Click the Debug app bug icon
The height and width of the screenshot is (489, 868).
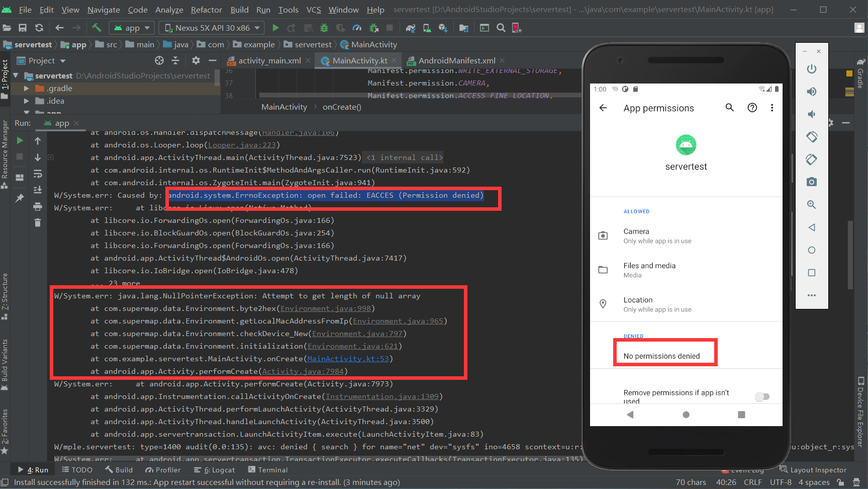pos(324,28)
